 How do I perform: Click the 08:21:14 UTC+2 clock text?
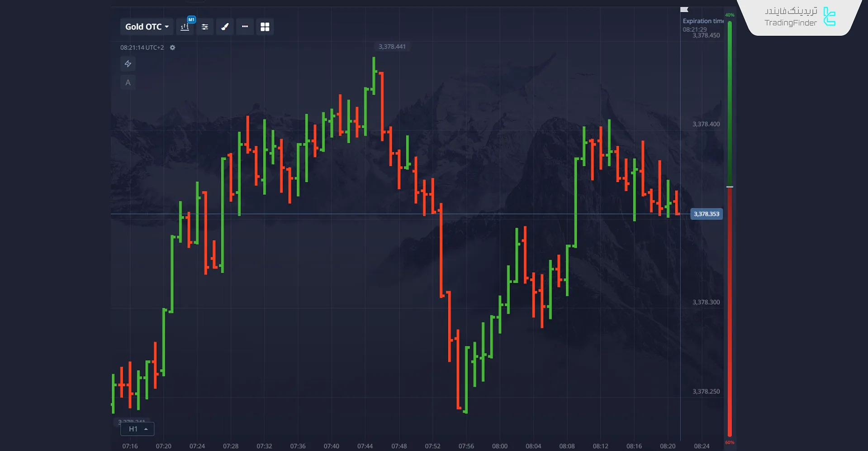point(142,48)
